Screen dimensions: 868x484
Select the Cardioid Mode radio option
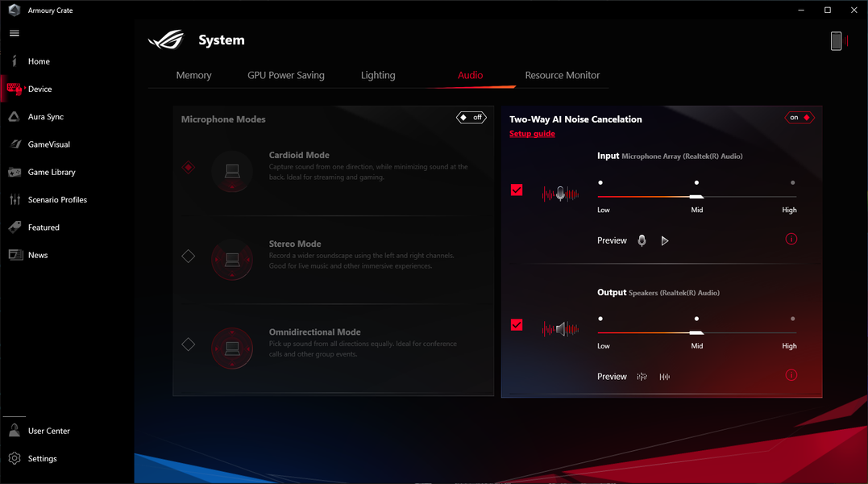click(189, 167)
